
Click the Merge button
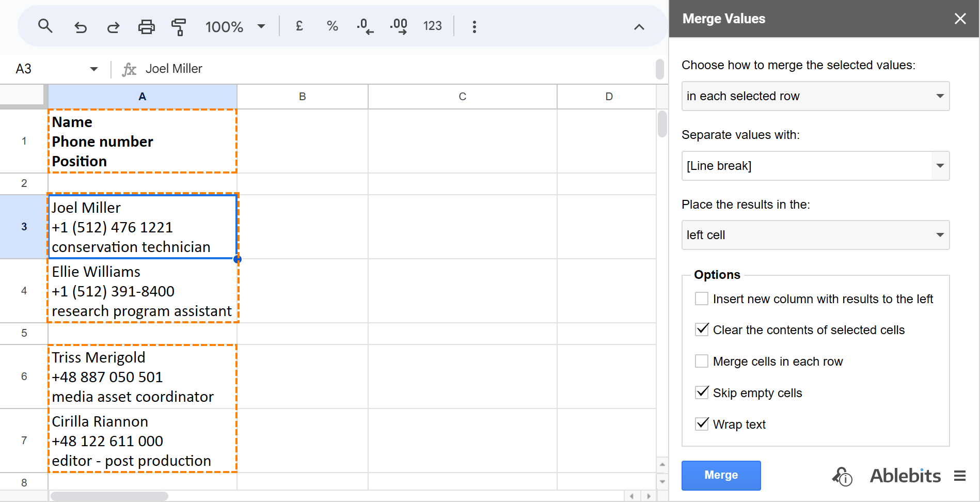pyautogui.click(x=721, y=475)
